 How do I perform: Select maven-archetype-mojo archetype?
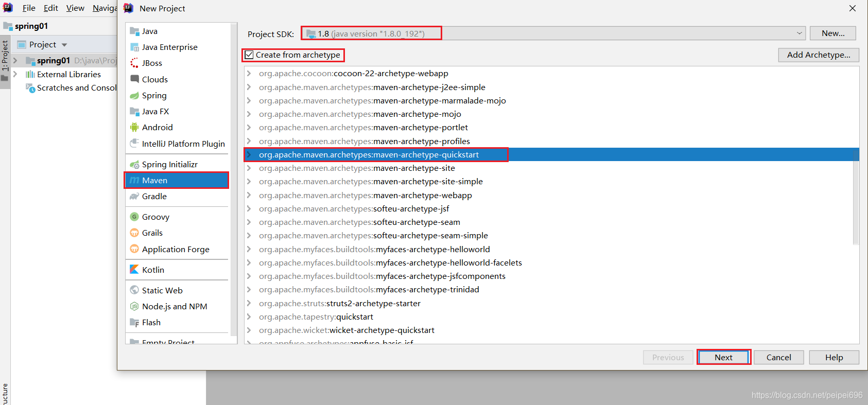[x=360, y=114]
